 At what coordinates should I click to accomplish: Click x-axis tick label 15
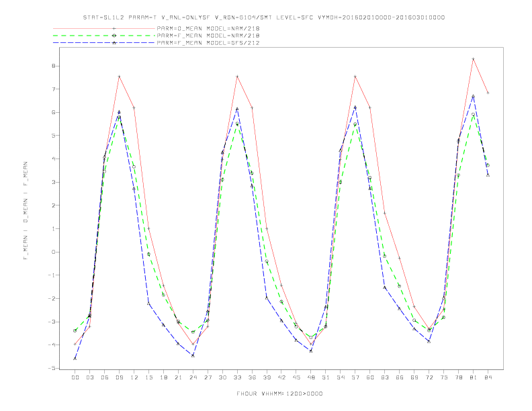point(148,377)
